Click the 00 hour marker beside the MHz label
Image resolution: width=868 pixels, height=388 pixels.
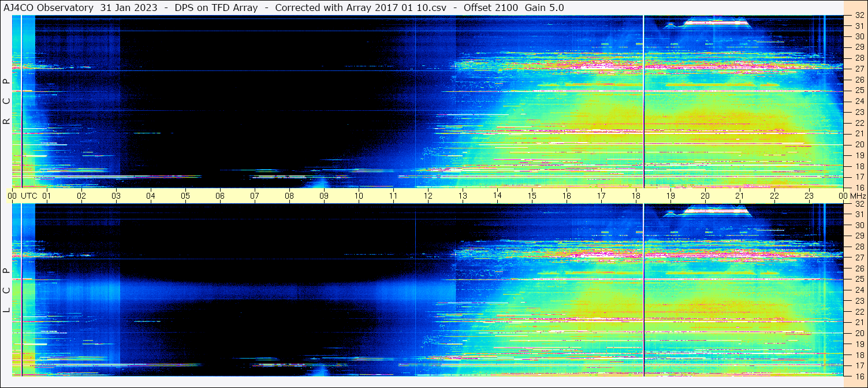tap(842, 196)
